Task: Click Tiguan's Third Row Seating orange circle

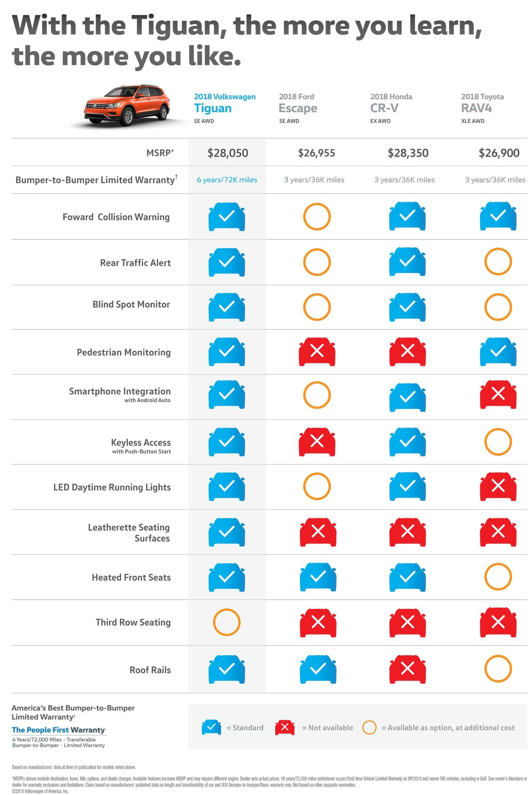Action: [227, 622]
